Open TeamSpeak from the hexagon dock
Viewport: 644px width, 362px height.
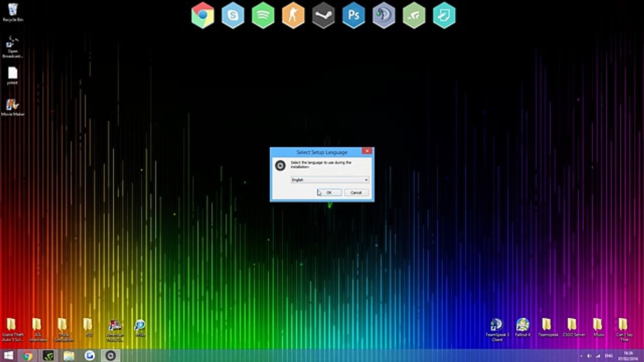click(x=384, y=16)
